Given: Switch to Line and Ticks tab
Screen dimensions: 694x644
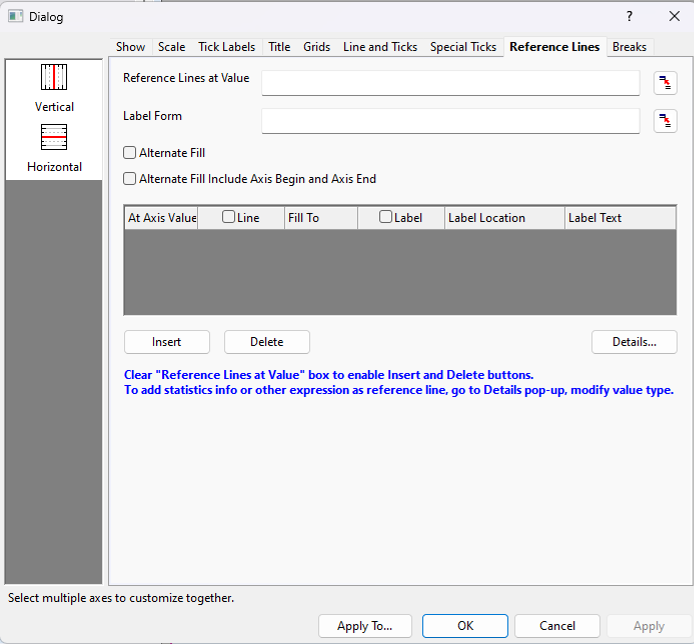Looking at the screenshot, I should click(x=380, y=47).
